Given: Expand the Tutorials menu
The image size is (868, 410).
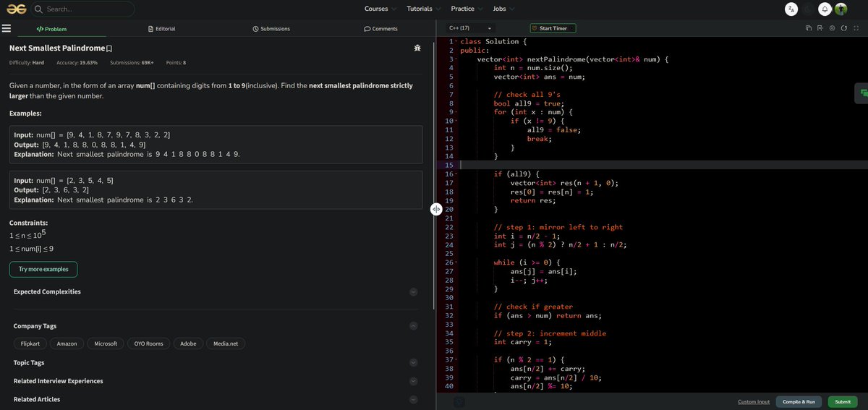Looking at the screenshot, I should point(424,9).
